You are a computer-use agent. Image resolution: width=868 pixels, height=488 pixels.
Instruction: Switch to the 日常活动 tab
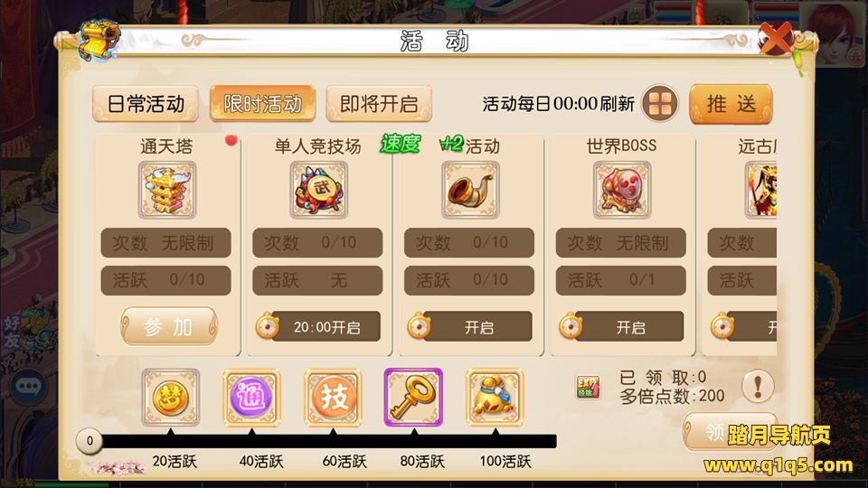pos(146,103)
